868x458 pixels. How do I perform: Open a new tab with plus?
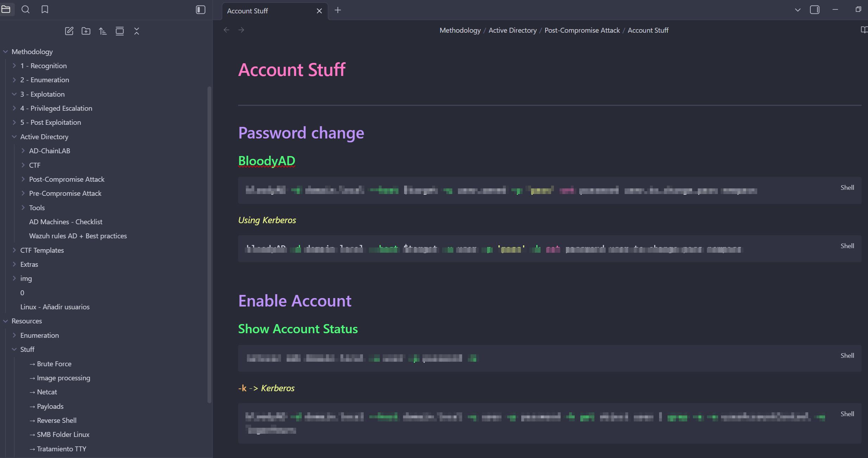pyautogui.click(x=338, y=10)
